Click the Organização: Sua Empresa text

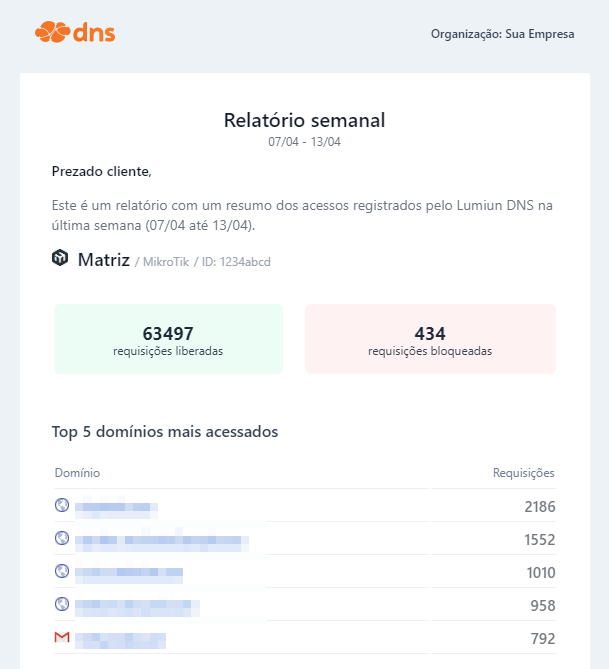tap(502, 34)
